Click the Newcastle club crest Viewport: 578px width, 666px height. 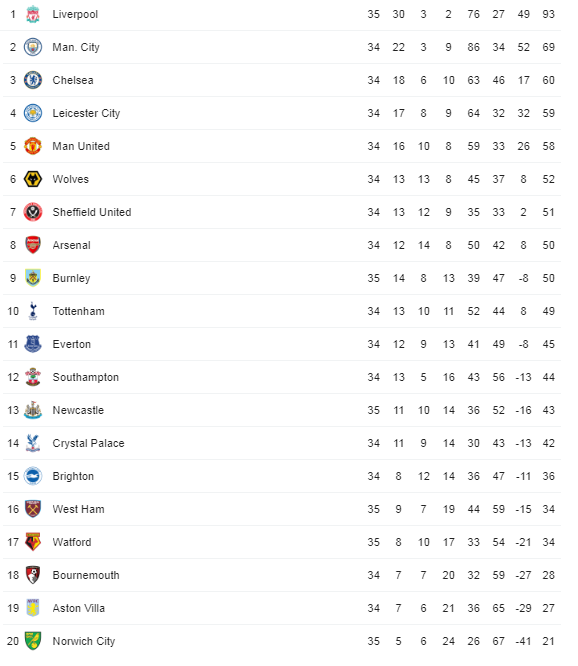coord(33,410)
